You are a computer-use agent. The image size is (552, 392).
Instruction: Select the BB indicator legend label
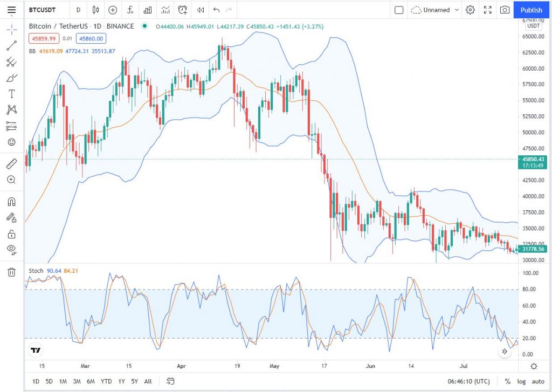[x=32, y=51]
